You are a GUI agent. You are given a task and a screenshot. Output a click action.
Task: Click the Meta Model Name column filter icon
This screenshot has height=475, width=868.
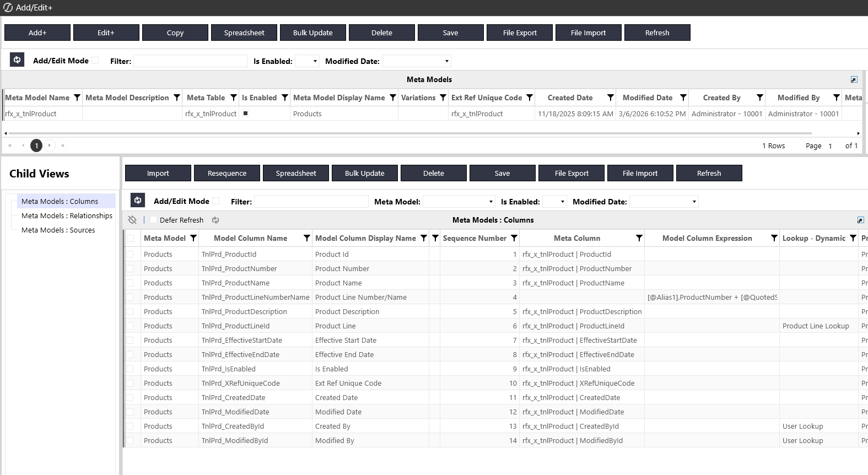pos(77,98)
